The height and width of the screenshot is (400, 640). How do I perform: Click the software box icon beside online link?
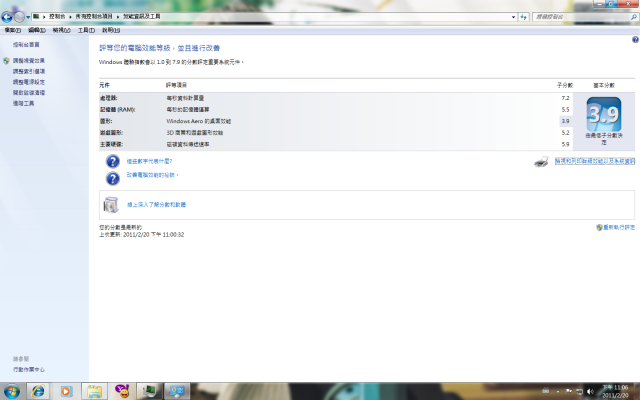(x=111, y=204)
